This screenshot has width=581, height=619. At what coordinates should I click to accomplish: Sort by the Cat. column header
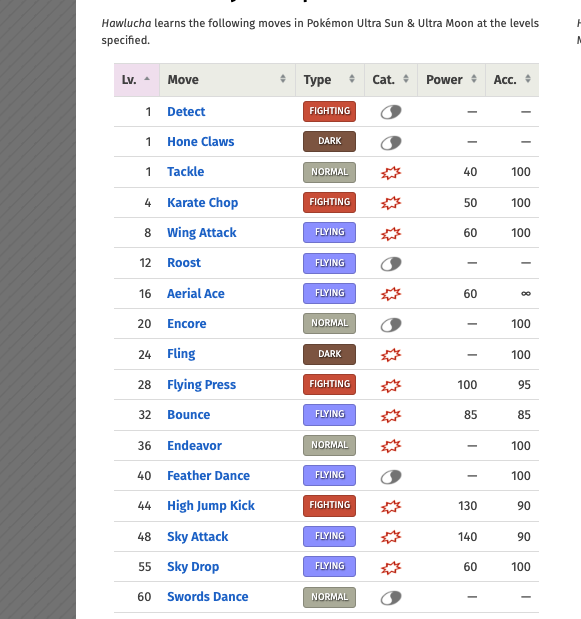click(391, 80)
